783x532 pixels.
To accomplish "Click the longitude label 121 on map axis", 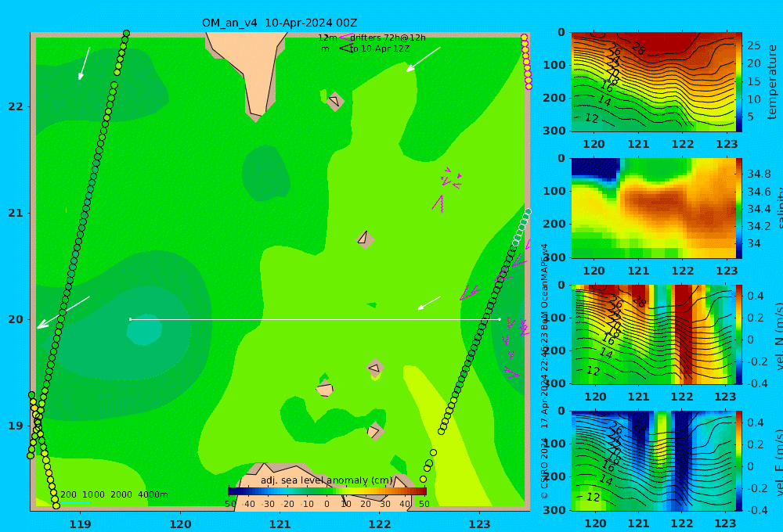I will [280, 524].
